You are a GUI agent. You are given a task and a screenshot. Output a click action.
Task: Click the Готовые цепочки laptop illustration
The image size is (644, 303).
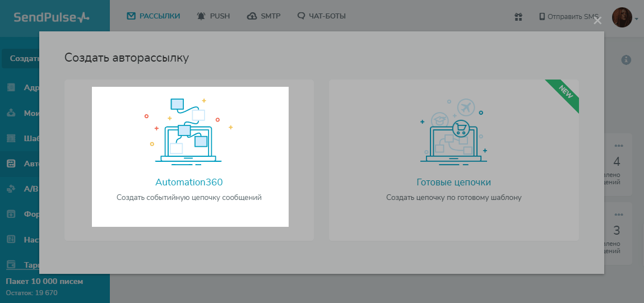coord(454,132)
